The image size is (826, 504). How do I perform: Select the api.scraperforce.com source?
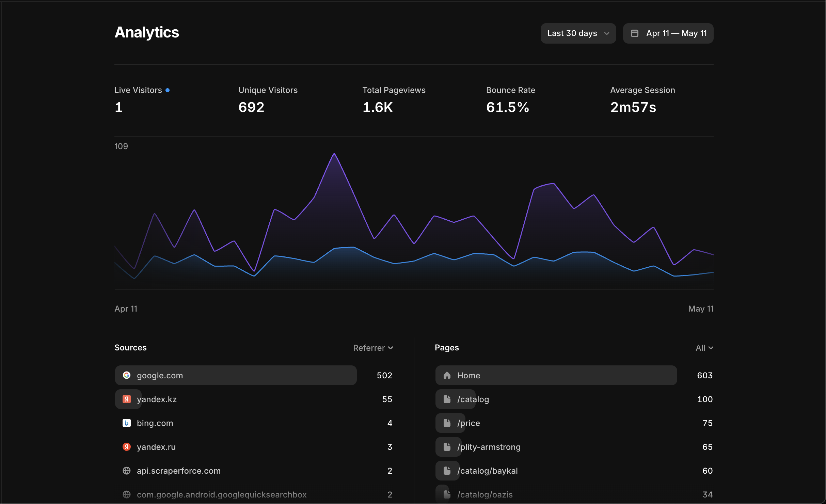coord(254,471)
